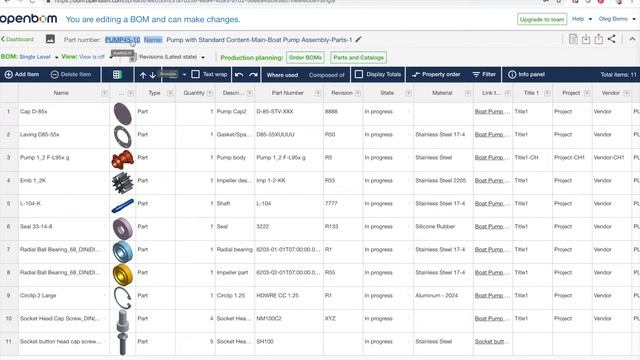Click the impeller thumbnail in row 4
The image size is (640, 360).
tap(122, 182)
